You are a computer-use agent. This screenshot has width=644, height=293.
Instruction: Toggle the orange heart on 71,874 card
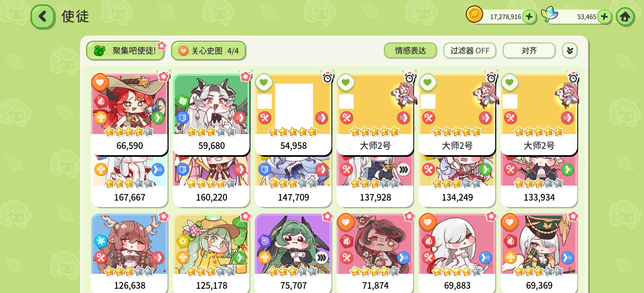point(346,222)
